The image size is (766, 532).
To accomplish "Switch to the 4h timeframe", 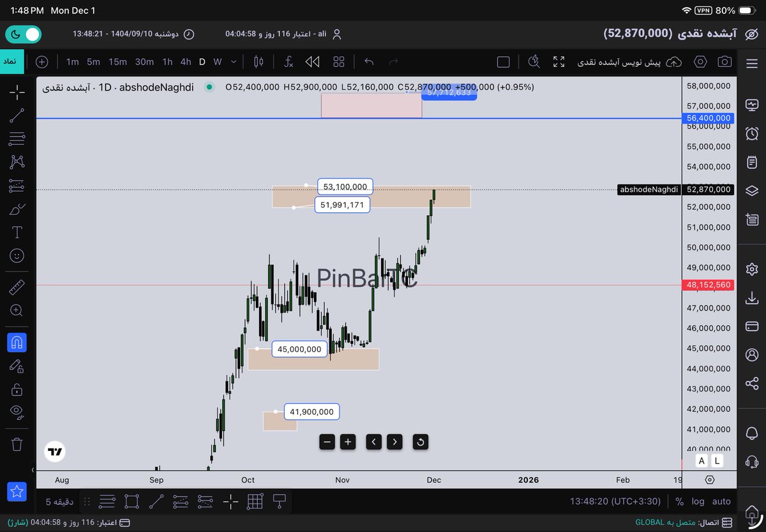I will [x=186, y=62].
